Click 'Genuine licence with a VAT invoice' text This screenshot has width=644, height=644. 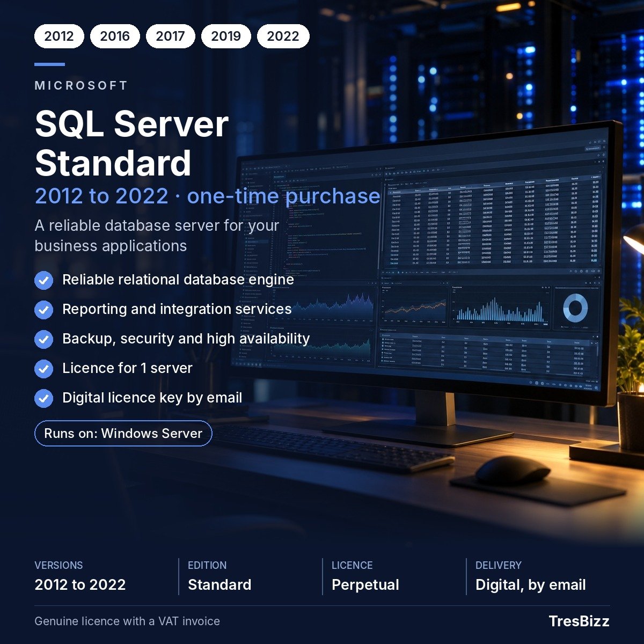click(x=127, y=621)
